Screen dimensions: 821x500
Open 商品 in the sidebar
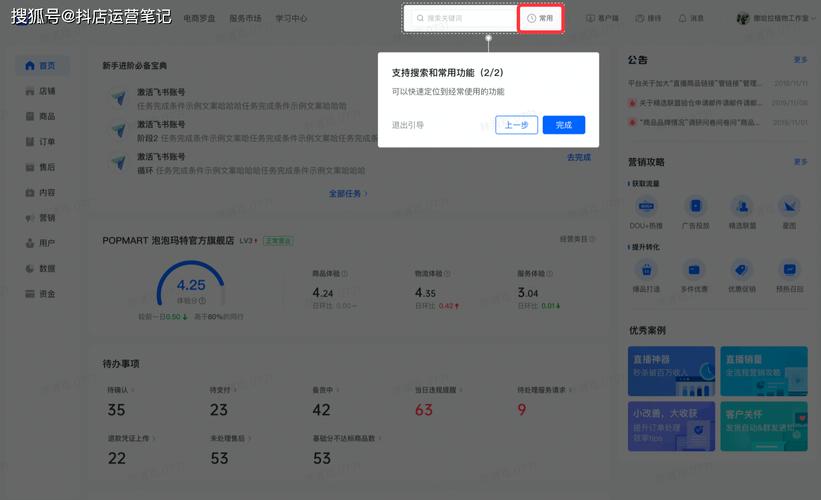click(40, 116)
